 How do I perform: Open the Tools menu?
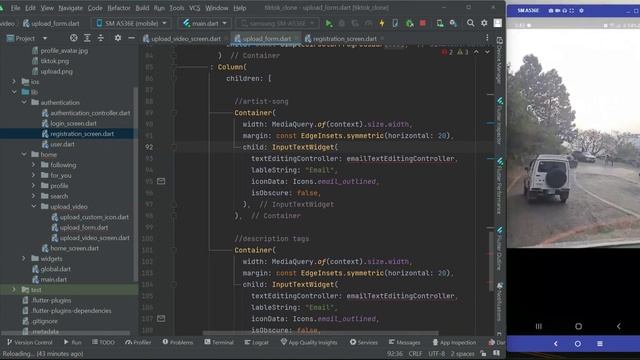coord(177,8)
